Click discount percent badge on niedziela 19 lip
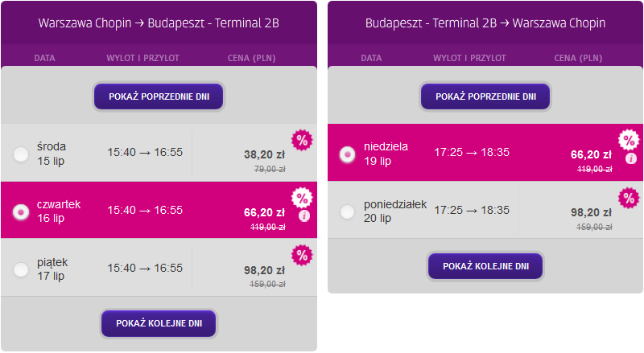Screen dimensions: 644x353 coord(629,141)
